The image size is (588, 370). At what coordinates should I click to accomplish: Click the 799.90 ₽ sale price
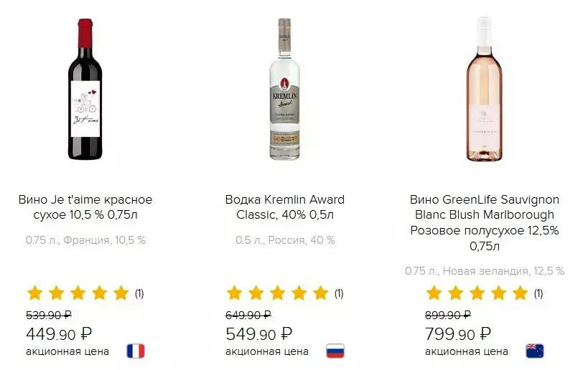458,334
